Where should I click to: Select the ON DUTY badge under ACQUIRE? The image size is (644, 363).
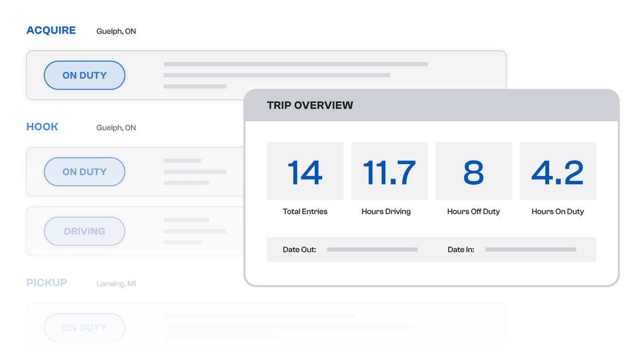tap(84, 75)
